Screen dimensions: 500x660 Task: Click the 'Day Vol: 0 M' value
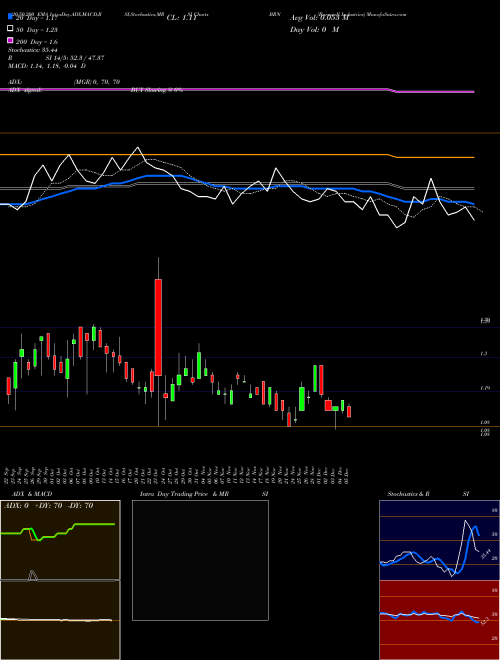pyautogui.click(x=314, y=29)
